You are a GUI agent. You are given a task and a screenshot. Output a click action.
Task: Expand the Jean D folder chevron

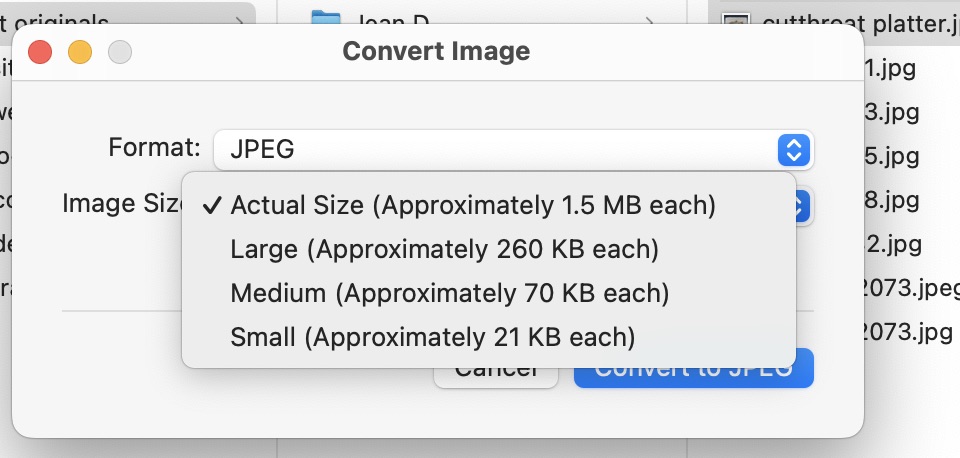pyautogui.click(x=651, y=22)
